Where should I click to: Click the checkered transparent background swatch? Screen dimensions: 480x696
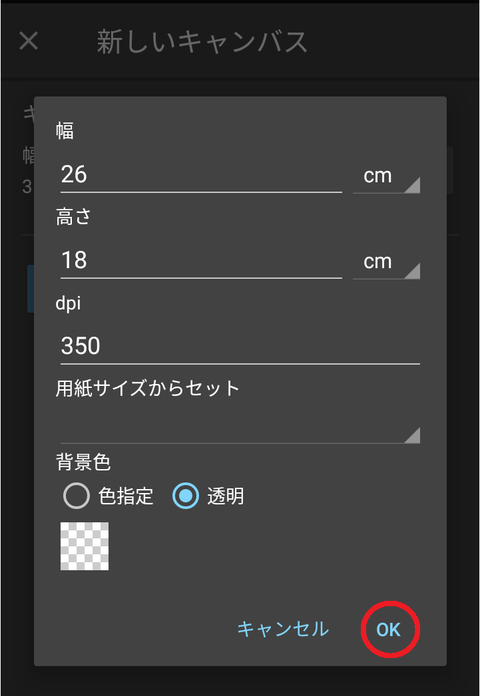click(84, 546)
